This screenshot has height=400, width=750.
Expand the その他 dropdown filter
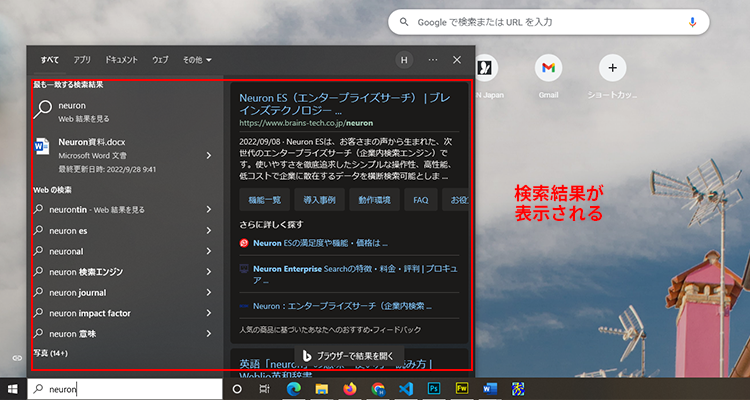197,60
